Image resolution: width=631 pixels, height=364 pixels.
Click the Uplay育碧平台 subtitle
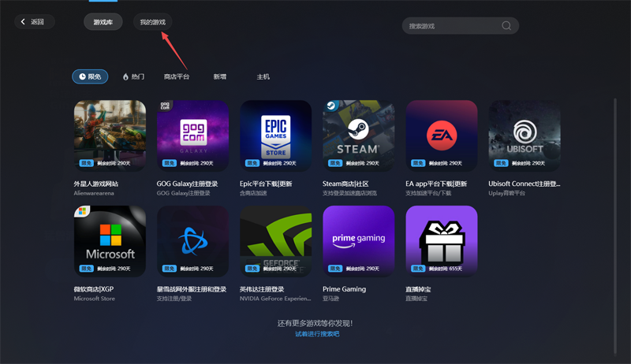(x=506, y=193)
